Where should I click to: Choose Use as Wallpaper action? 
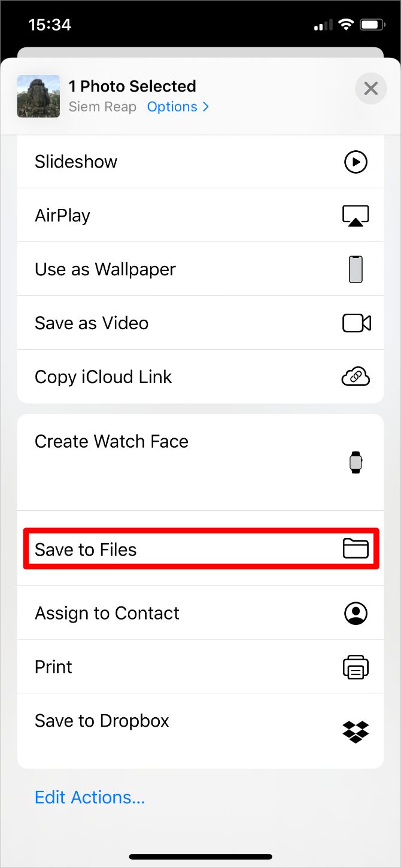coord(105,269)
